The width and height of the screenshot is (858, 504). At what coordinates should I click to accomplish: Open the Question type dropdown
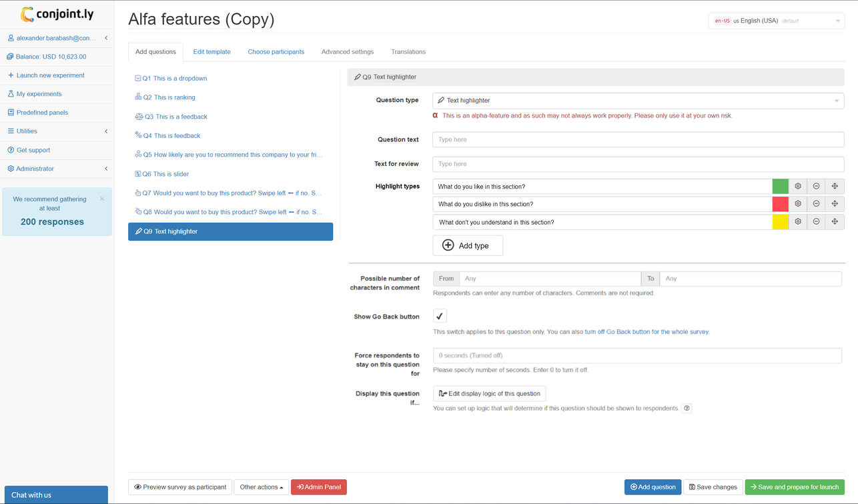point(638,101)
